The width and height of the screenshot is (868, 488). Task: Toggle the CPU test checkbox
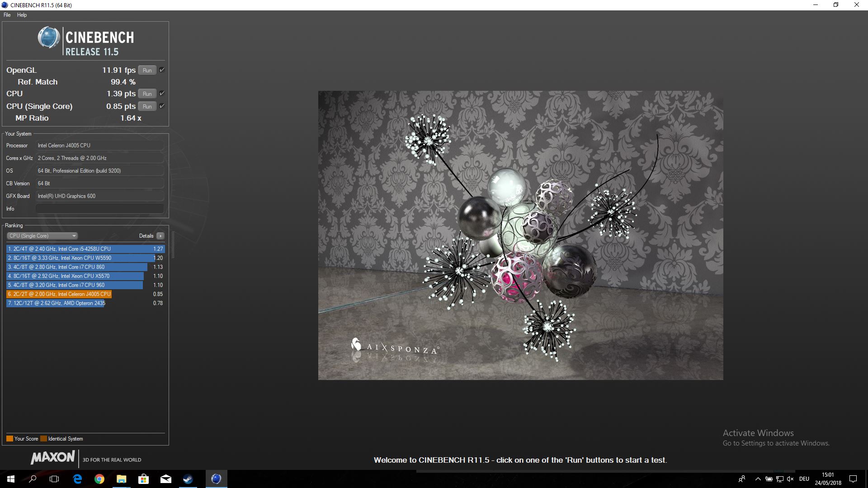[x=162, y=94]
